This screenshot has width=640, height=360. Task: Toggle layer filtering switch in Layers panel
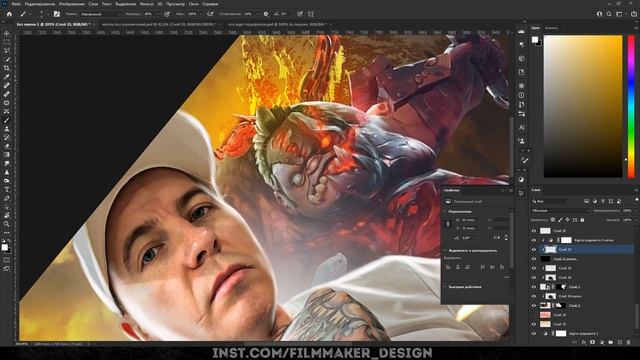[636, 200]
